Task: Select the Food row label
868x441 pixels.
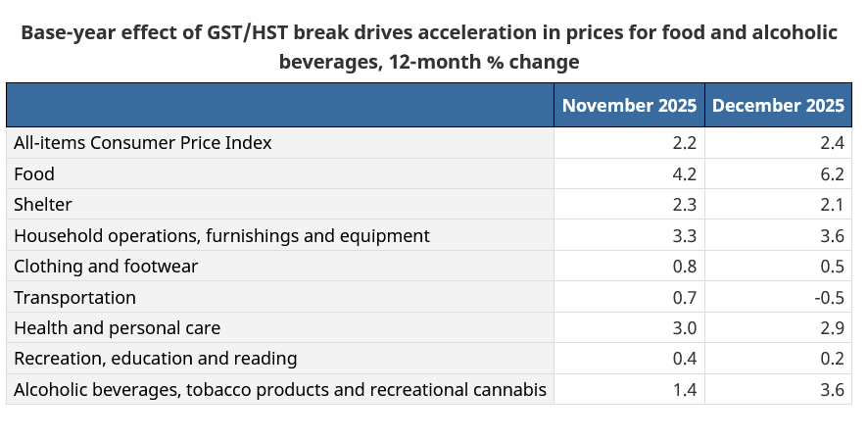Action: (x=34, y=174)
